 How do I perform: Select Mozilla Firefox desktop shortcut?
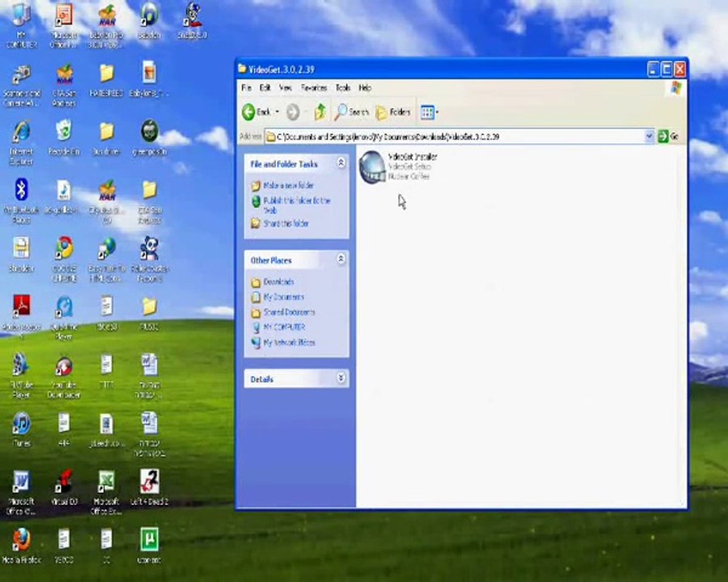[21, 546]
